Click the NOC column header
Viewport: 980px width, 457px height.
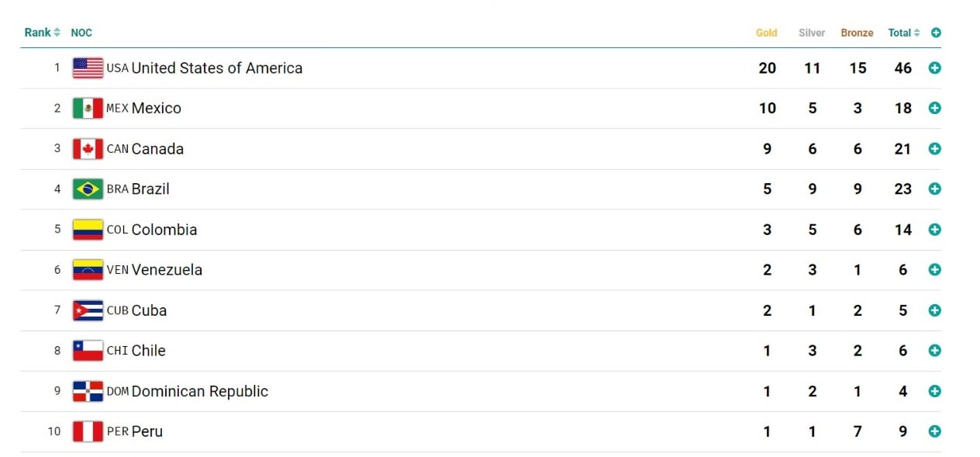click(81, 33)
